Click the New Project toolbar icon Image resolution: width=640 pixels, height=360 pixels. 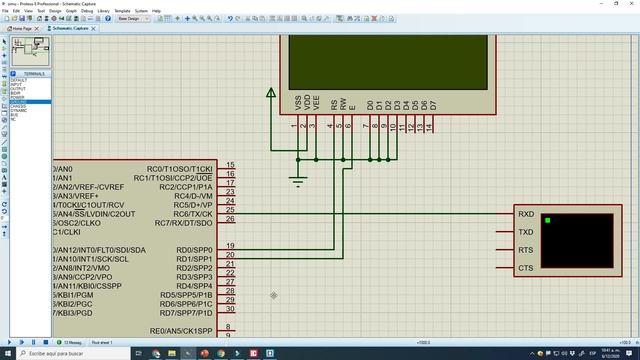(7, 18)
